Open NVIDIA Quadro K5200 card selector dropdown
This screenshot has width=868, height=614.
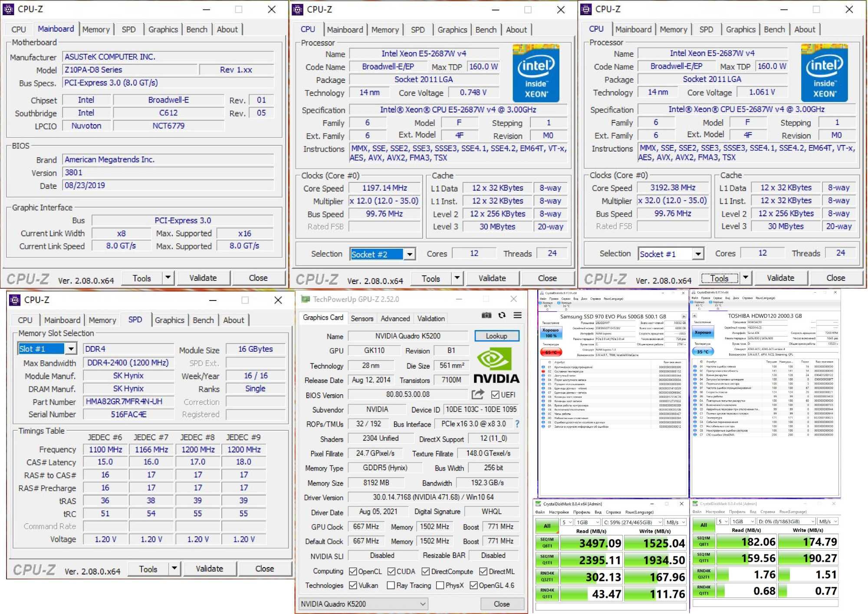point(364,604)
